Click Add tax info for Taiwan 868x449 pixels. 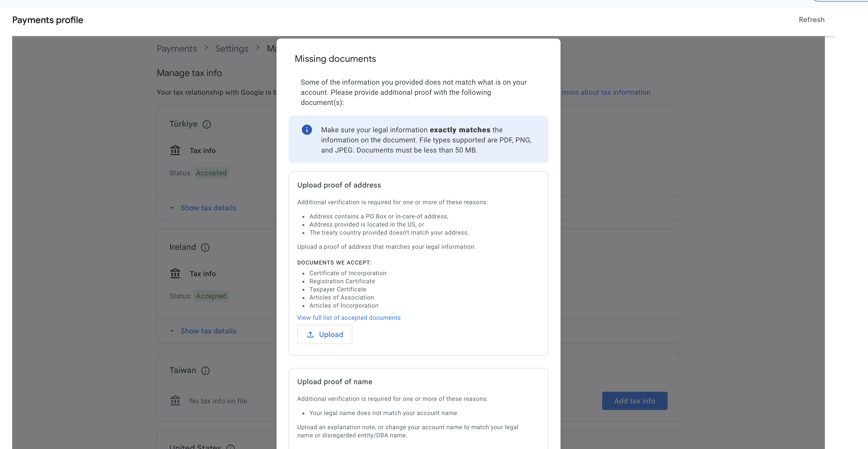634,401
